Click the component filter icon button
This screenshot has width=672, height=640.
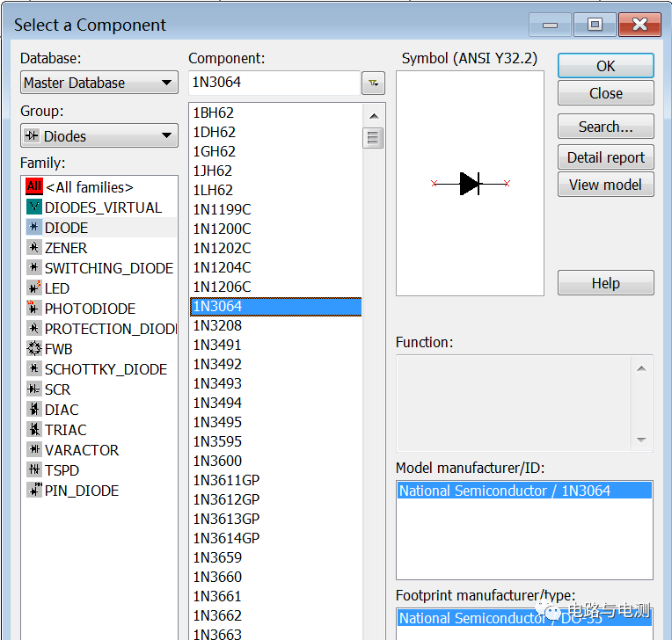coord(373,83)
